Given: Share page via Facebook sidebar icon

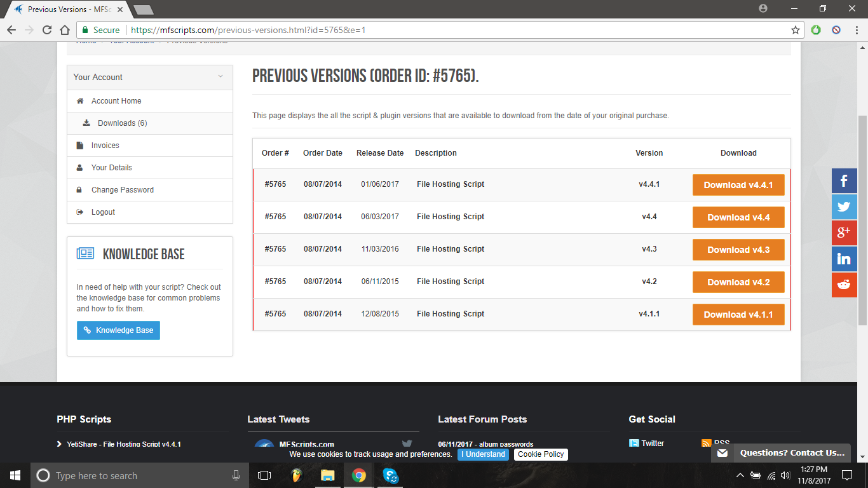Looking at the screenshot, I should point(844,181).
